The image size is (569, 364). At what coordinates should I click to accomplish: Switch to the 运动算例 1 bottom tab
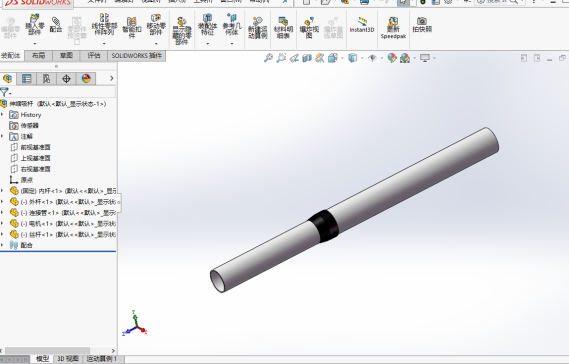point(102,359)
